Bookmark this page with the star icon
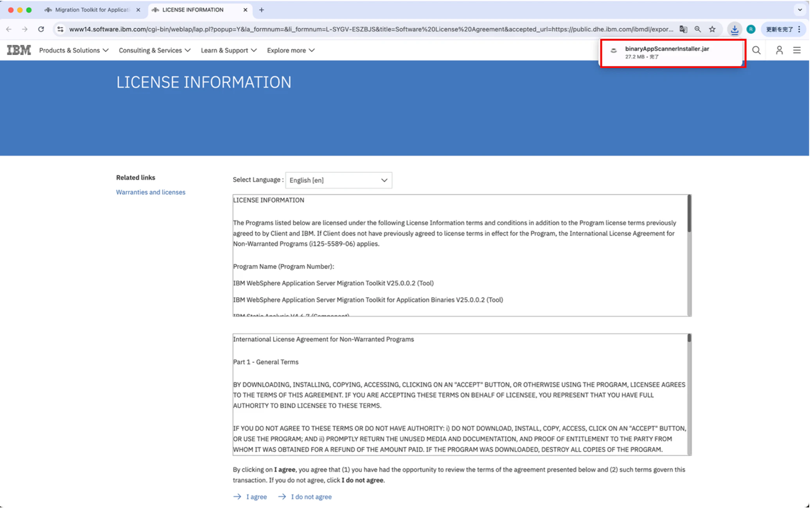Viewport: 812px width, 509px height. point(712,29)
